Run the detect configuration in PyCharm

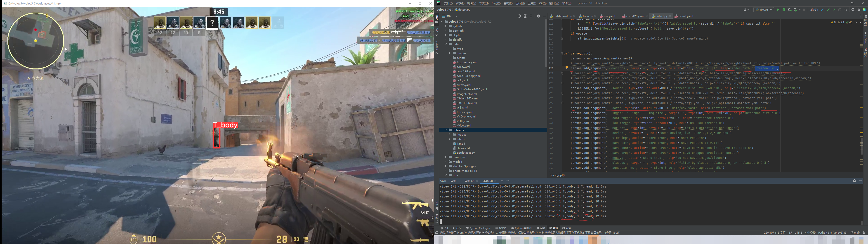(x=778, y=10)
